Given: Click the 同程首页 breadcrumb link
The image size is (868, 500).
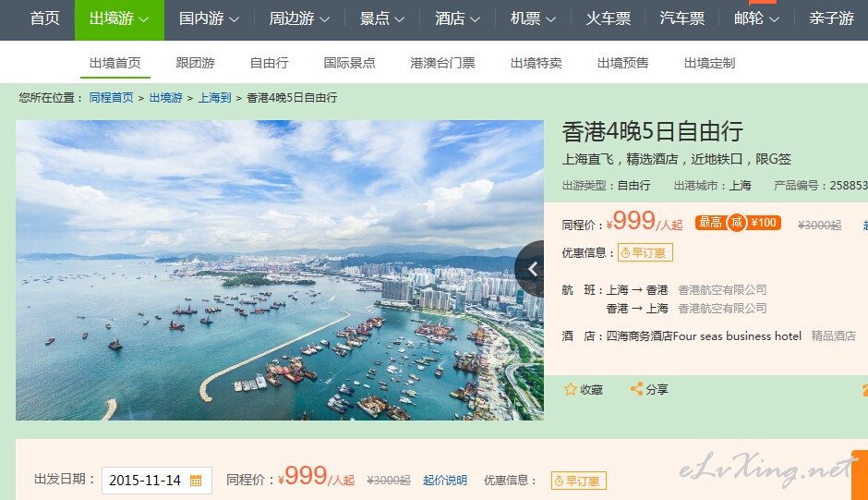Looking at the screenshot, I should (111, 98).
